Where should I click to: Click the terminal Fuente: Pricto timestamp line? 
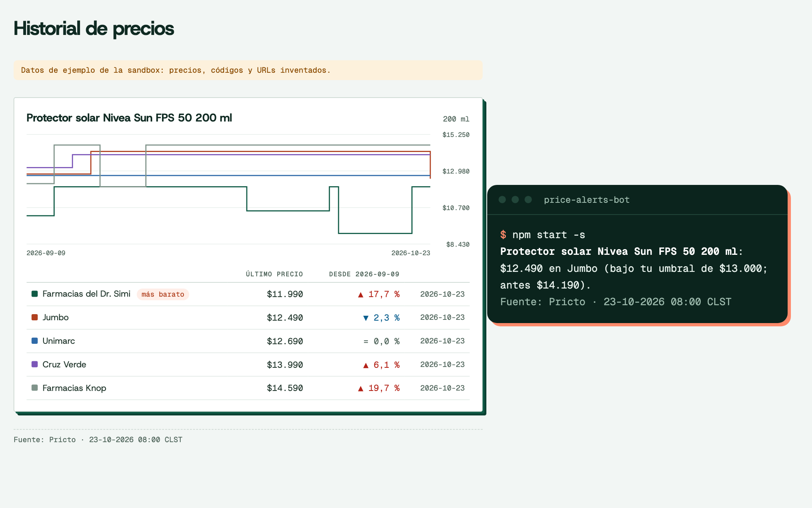pyautogui.click(x=615, y=302)
